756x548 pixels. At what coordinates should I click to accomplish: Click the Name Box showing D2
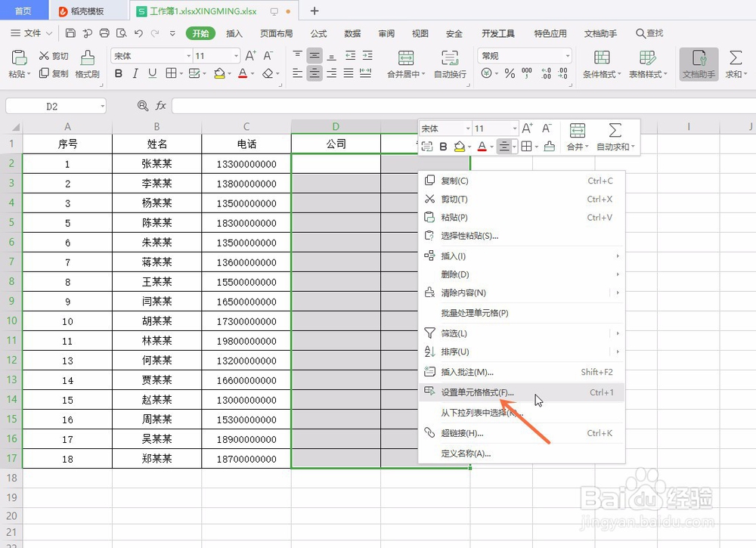(x=53, y=106)
